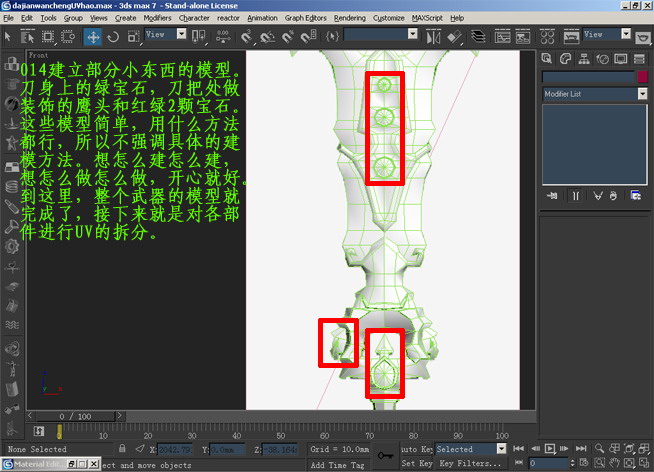Click the Select and Rotate tool
Viewport: 654px width, 472px height.
tap(112, 36)
